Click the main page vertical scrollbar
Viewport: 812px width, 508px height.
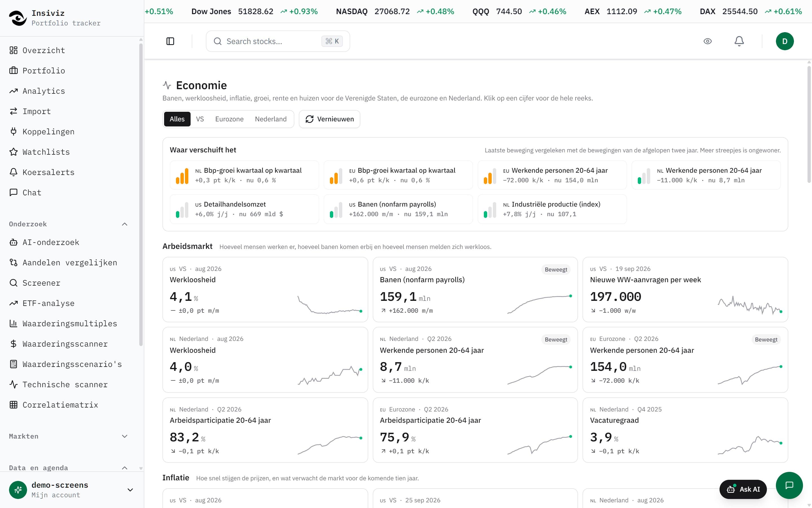click(809, 124)
